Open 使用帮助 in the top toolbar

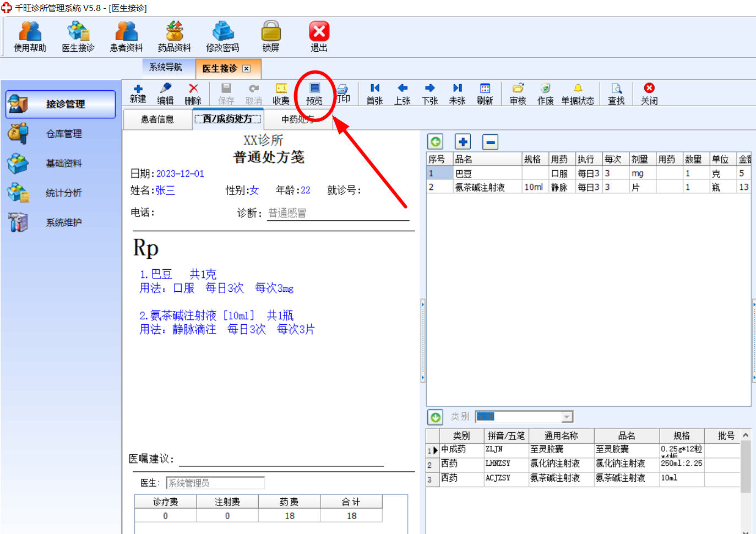(30, 36)
